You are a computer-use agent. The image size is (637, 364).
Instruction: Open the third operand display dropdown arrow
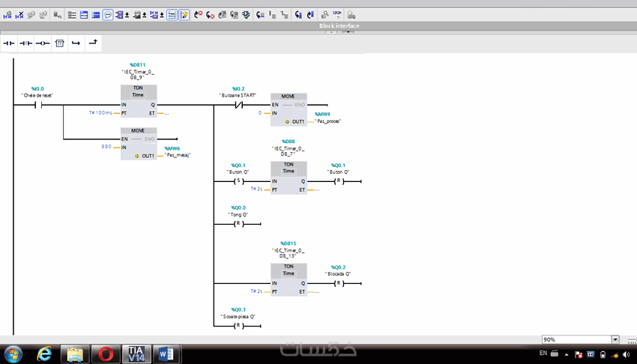pos(162,16)
